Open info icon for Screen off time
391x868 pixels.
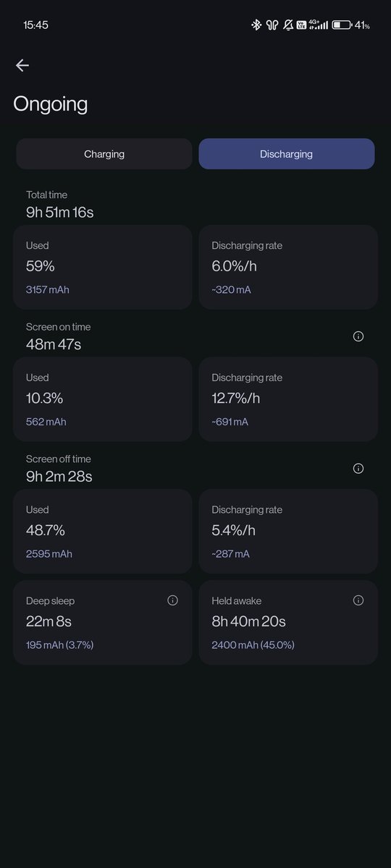358,468
